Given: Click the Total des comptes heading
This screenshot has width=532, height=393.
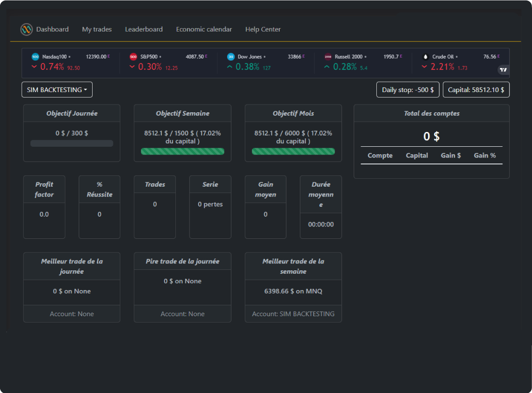Looking at the screenshot, I should pos(432,114).
